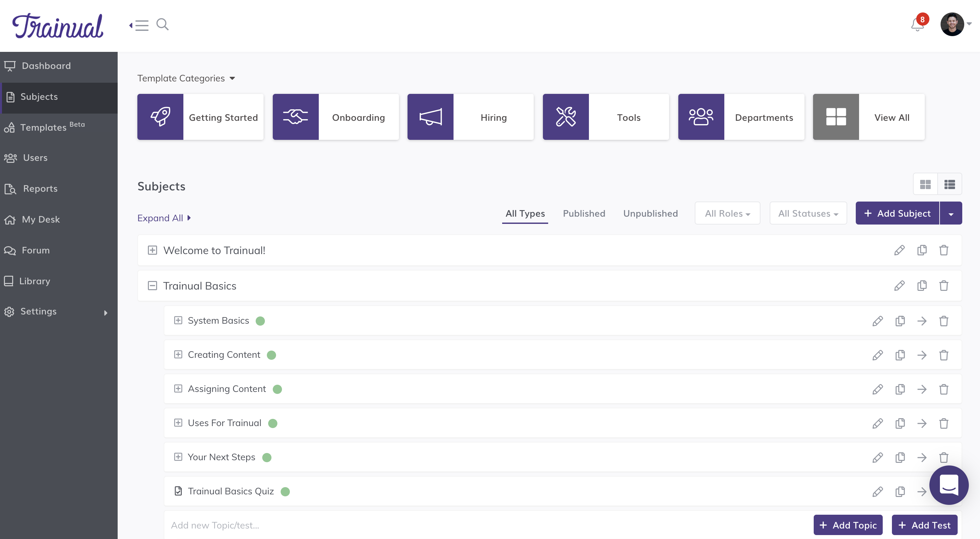Click the notifications bell icon

(917, 25)
